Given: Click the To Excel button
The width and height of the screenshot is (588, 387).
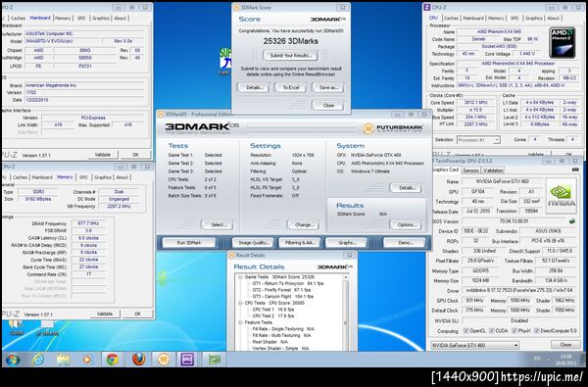Looking at the screenshot, I should pos(291,87).
